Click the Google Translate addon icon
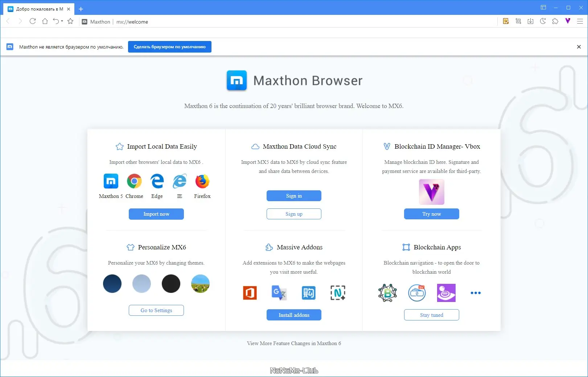The height and width of the screenshot is (377, 588). pyautogui.click(x=279, y=293)
